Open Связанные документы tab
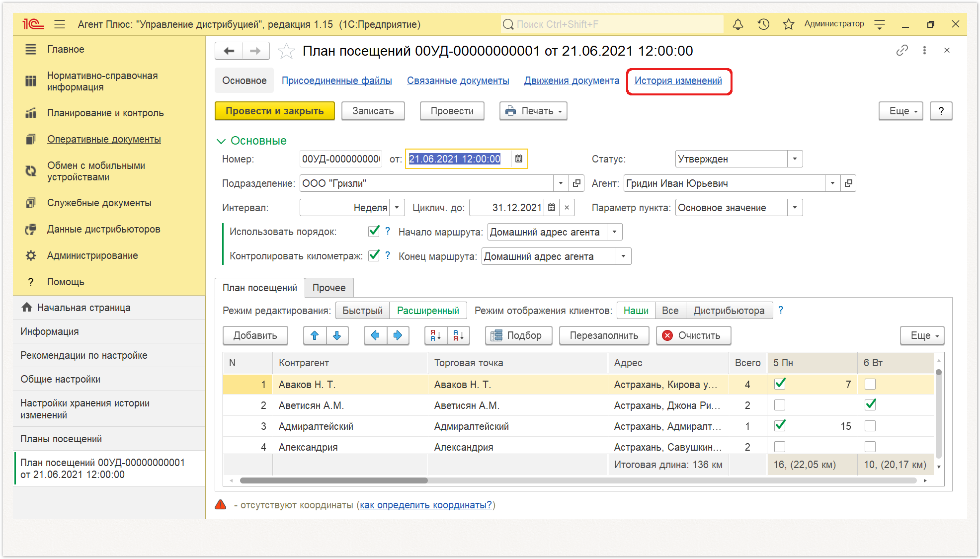 tap(458, 80)
